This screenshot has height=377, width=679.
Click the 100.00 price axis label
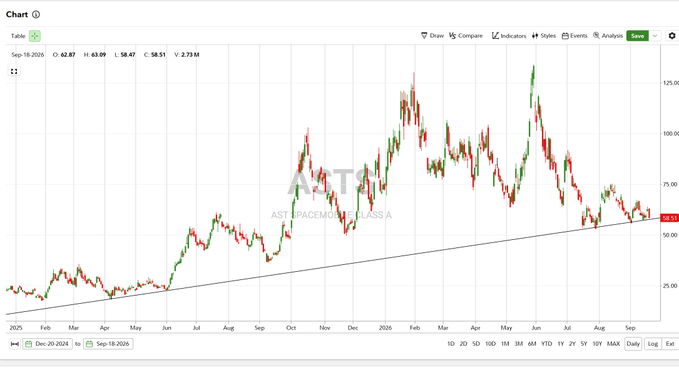670,133
